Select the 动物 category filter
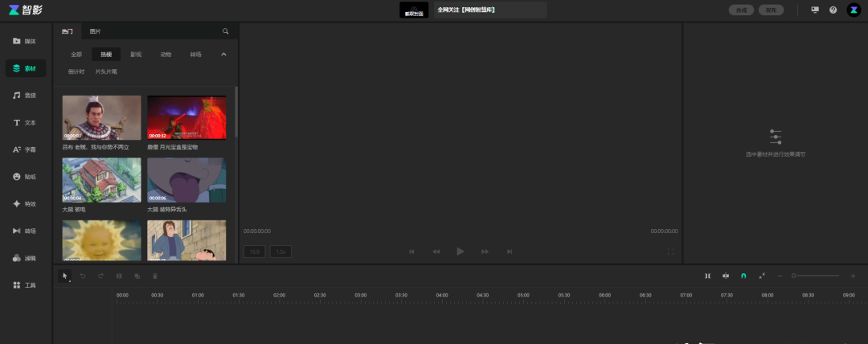 click(x=166, y=55)
